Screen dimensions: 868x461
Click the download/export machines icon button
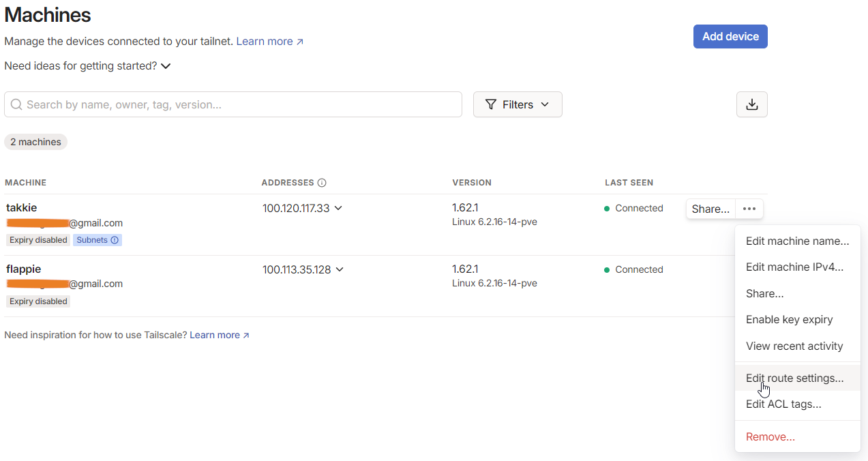click(751, 104)
